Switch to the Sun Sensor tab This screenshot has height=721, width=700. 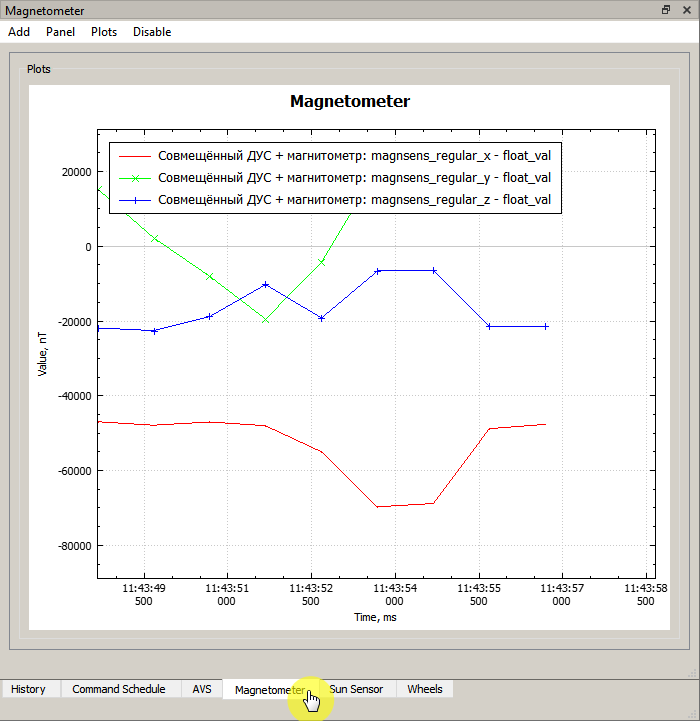coord(357,689)
